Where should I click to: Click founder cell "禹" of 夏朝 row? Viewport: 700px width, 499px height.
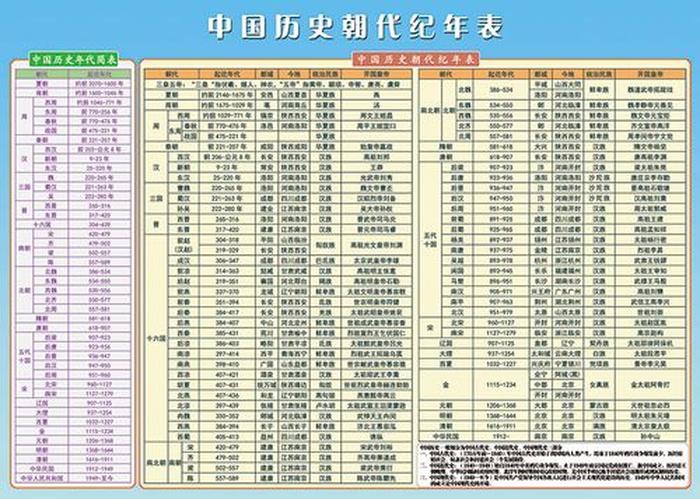376,95
